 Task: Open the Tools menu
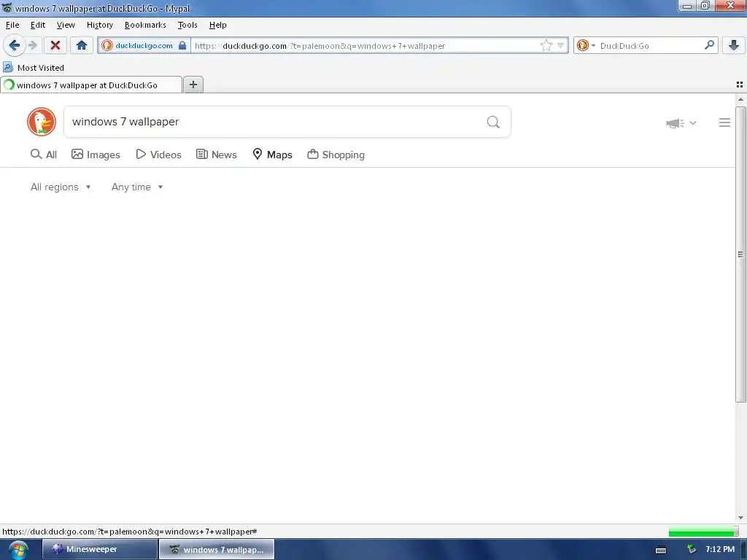click(187, 25)
